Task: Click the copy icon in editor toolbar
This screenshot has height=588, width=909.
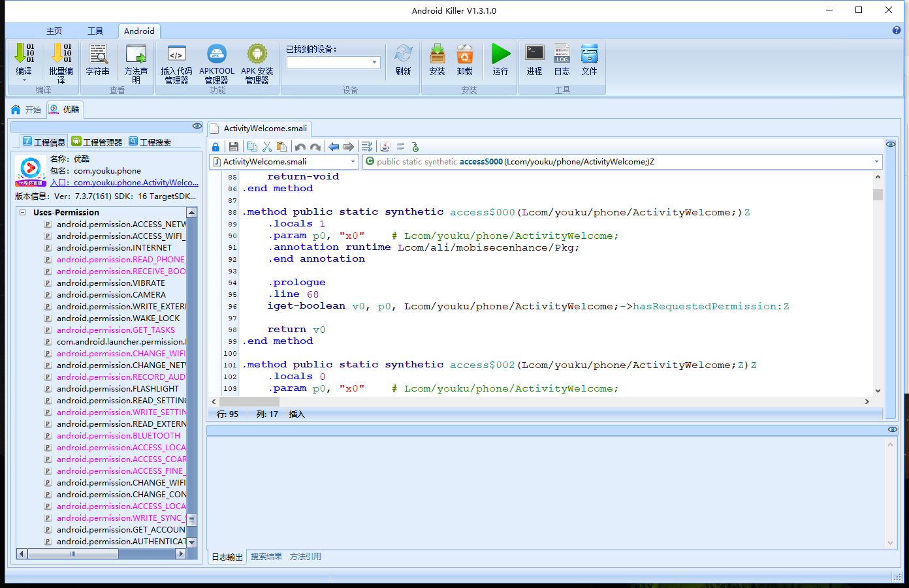Action: coord(252,147)
